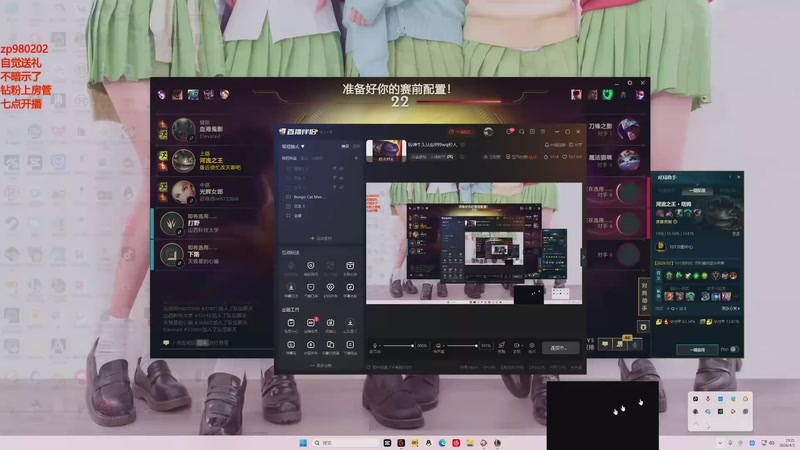Click the heart-diamond icon in interactive-features second row
Image resolution: width=800 pixels, height=450 pixels.
click(330, 288)
